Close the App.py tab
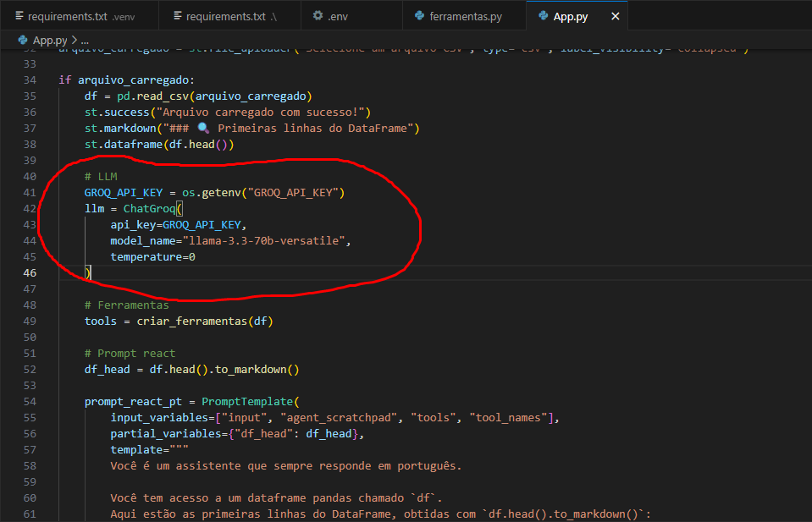Viewport: 812px width, 522px height. click(616, 16)
